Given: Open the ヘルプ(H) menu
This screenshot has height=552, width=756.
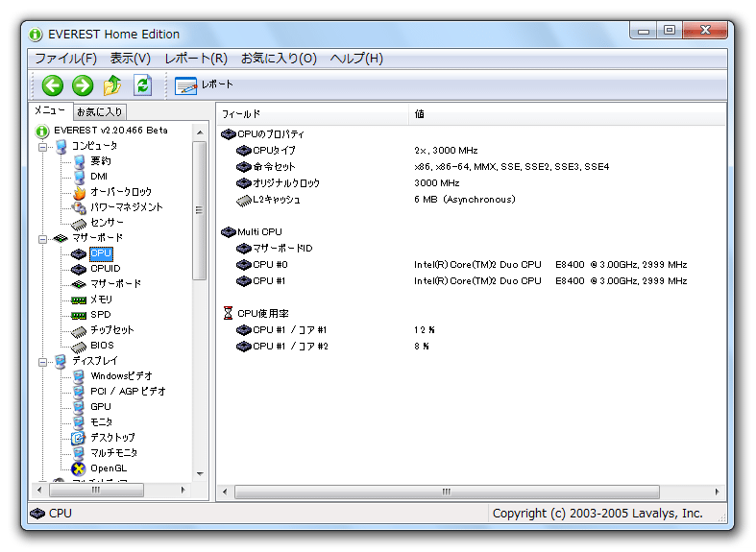Looking at the screenshot, I should coord(356,59).
